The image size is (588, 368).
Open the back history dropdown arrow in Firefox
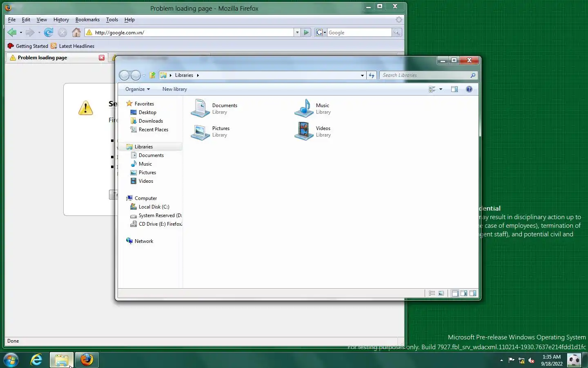click(21, 32)
